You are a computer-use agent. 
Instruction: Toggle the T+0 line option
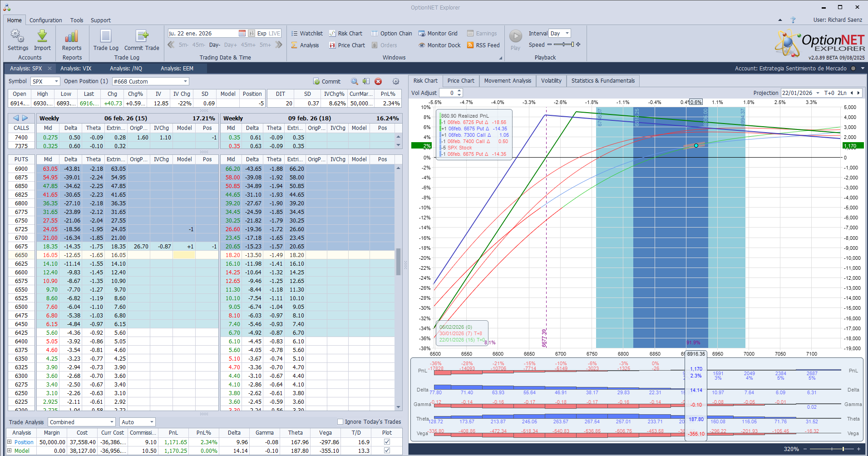829,93
